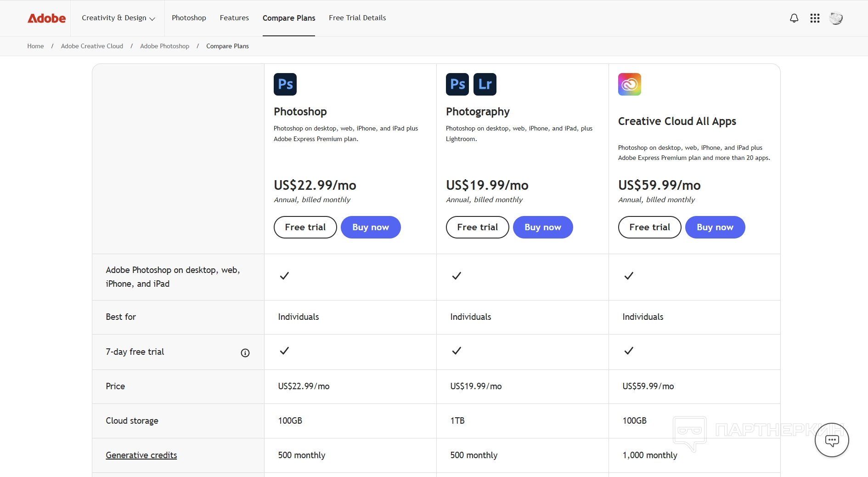
Task: Open the notifications bell
Action: 794,18
